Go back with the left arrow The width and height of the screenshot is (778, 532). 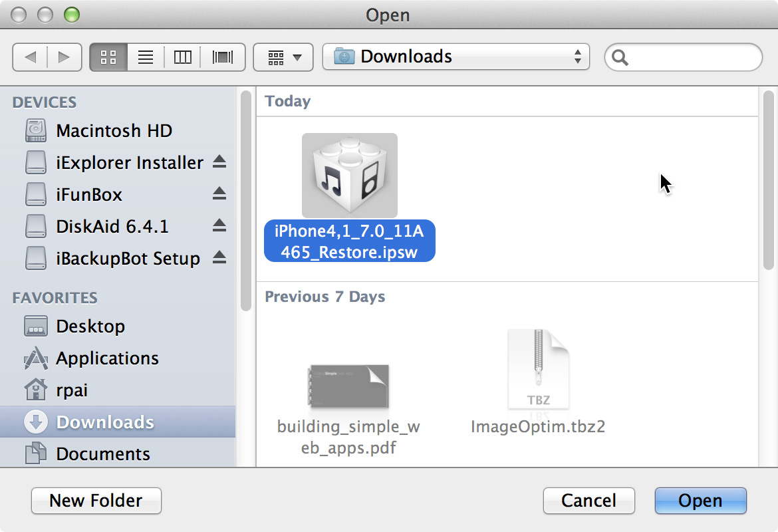[30, 57]
